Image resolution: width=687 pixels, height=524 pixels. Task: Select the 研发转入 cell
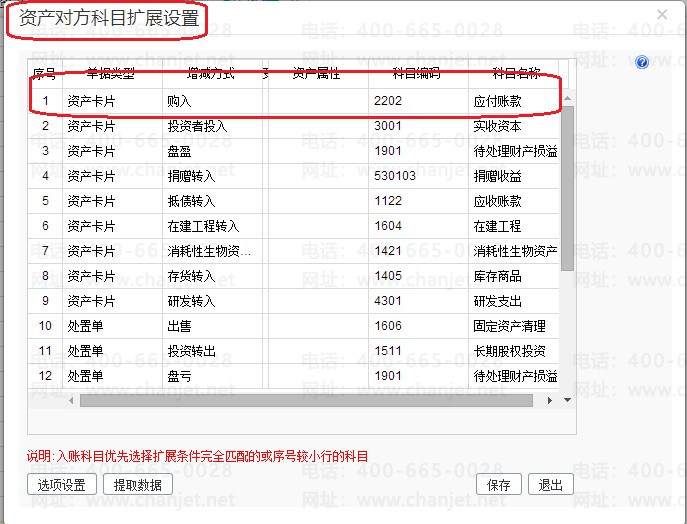click(x=212, y=301)
